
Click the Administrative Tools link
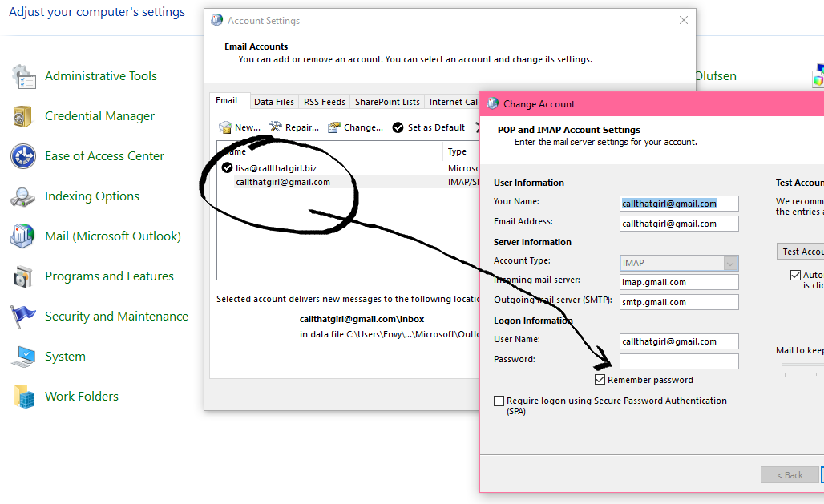[x=101, y=76]
